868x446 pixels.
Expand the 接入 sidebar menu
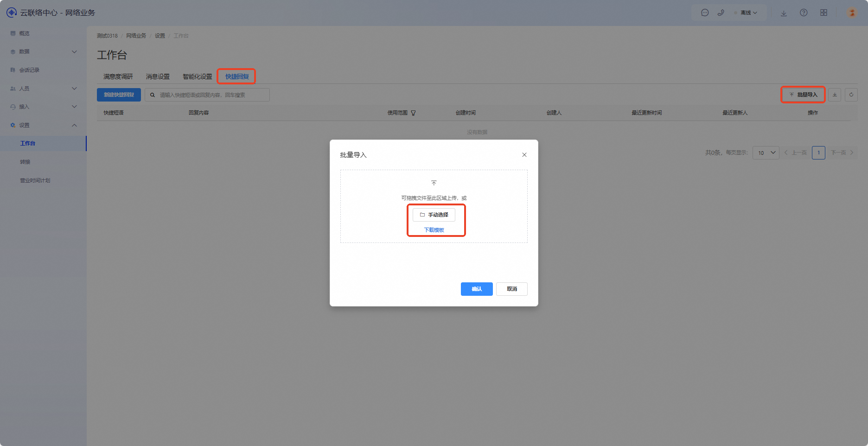coord(43,107)
